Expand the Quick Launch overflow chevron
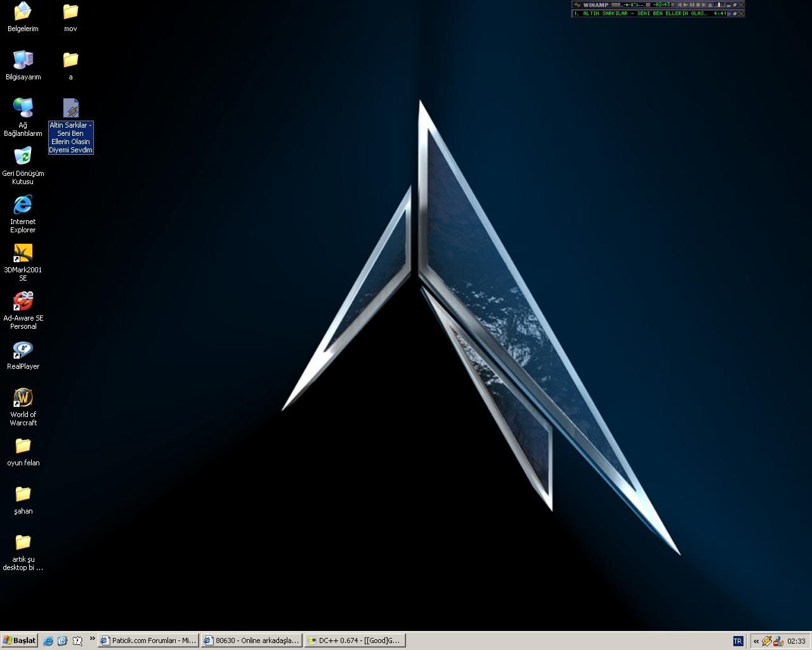This screenshot has height=650, width=812. [92, 639]
